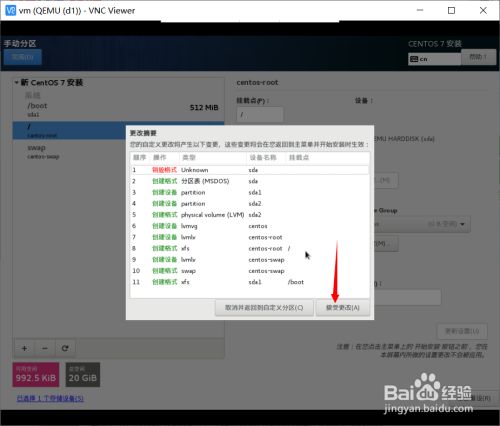Click the mount point input field containing /
The height and width of the screenshot is (426, 500).
(260, 115)
